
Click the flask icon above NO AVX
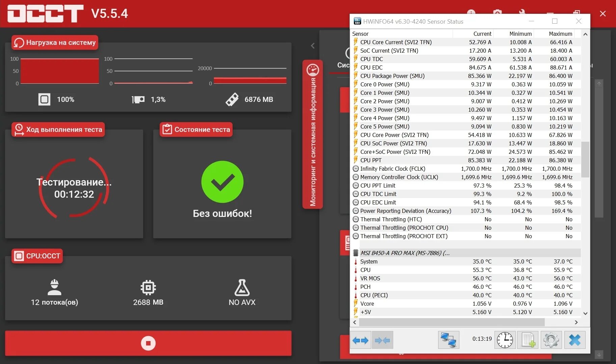point(242,287)
